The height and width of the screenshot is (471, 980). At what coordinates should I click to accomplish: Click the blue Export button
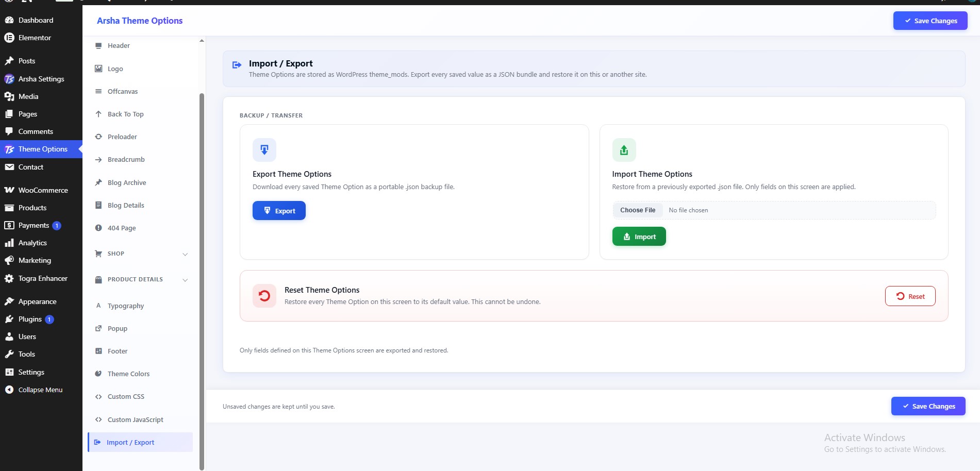pos(279,211)
